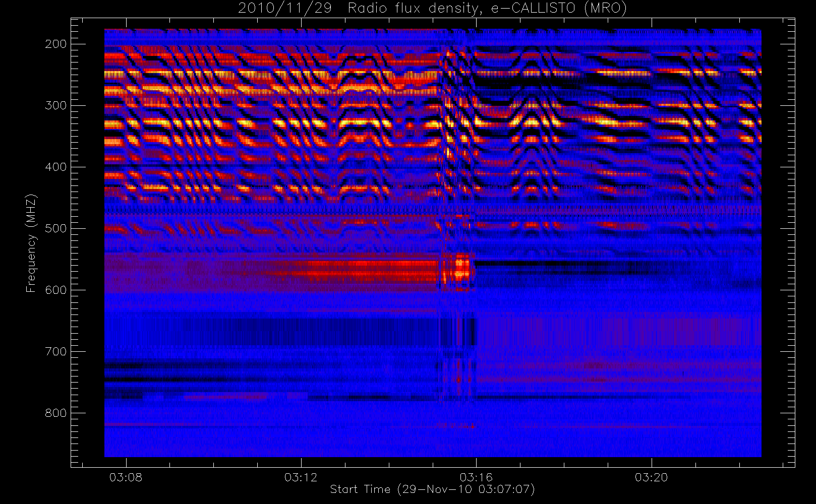Click the 03:12 time tick label

(301, 477)
